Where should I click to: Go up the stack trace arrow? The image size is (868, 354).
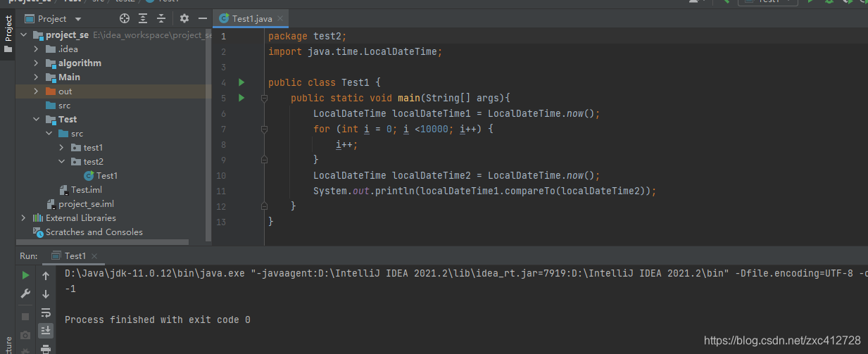coord(46,275)
